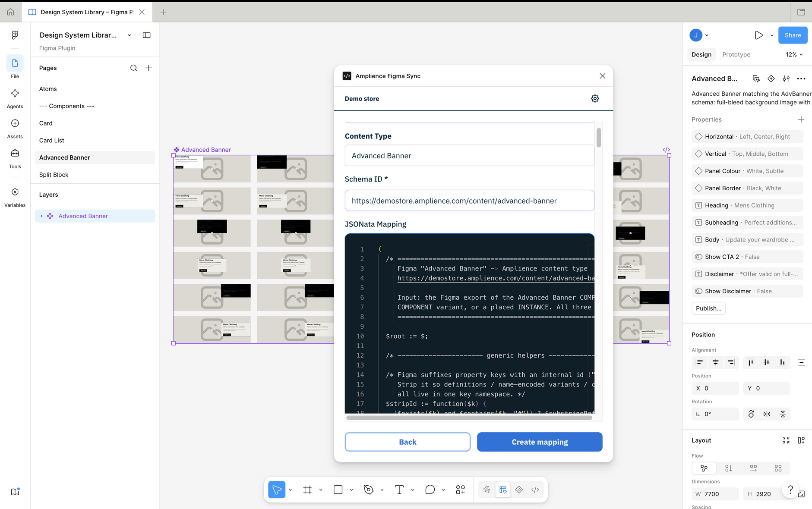
Task: Open the Agents sidebar panel
Action: tap(15, 94)
